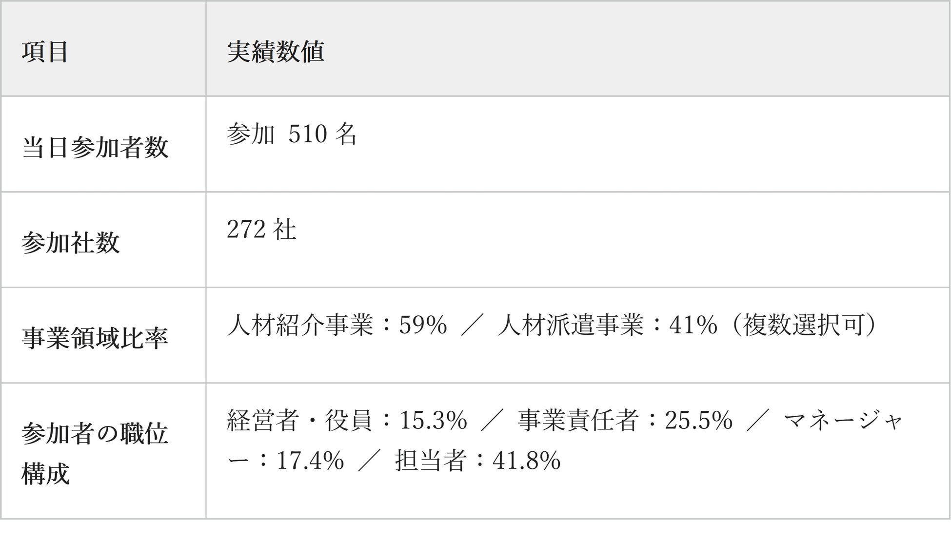
Task: Click the 担当者：41.8% text
Action: [477, 461]
